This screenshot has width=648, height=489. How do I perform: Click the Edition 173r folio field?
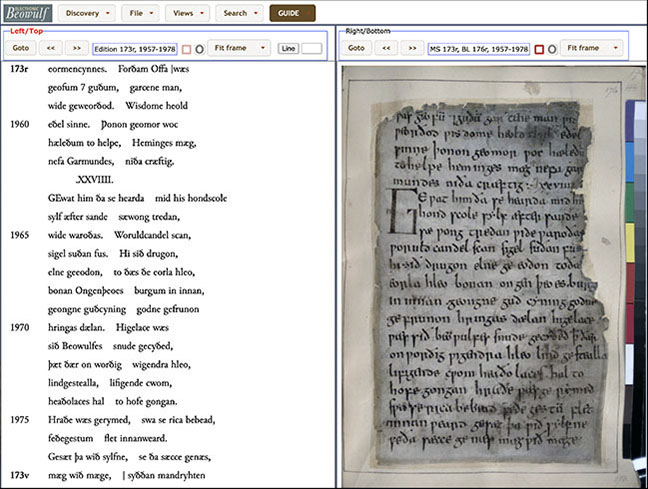click(135, 49)
